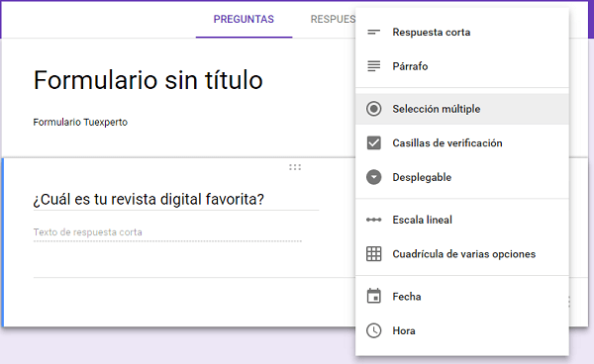Click the grid icon for Cuadrícula
Viewport: 594px width, 364px height.
point(373,254)
